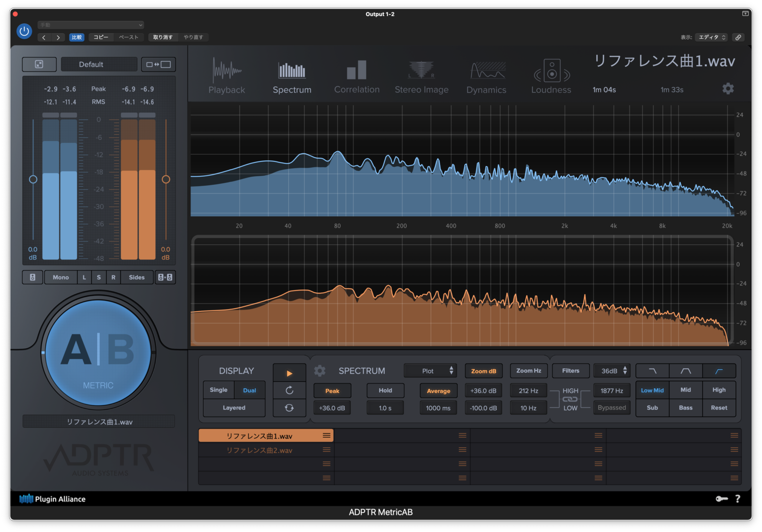Open the 36dB slope stepper

pyautogui.click(x=612, y=371)
